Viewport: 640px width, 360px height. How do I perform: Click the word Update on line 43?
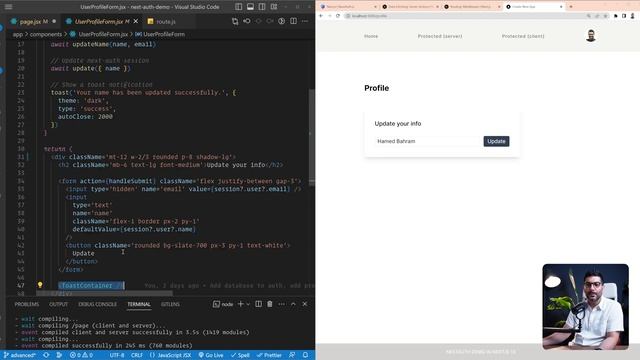click(83, 253)
